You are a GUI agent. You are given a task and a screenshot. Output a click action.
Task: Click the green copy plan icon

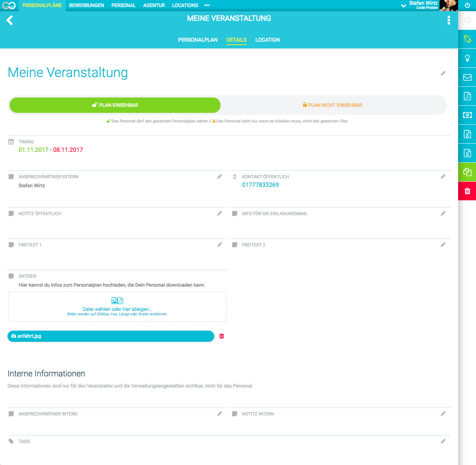pos(467,172)
